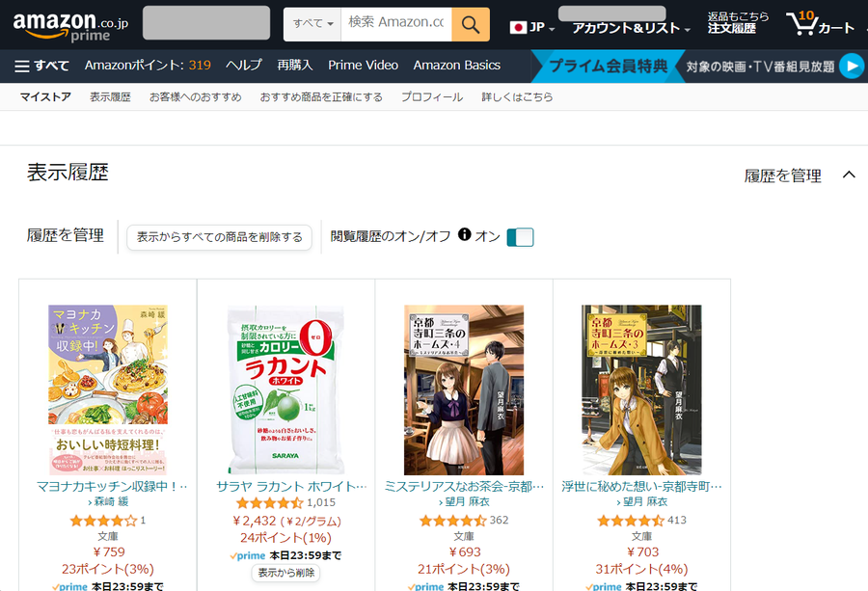
Task: Open 返品もこちら 注文履歴
Action: [738, 23]
